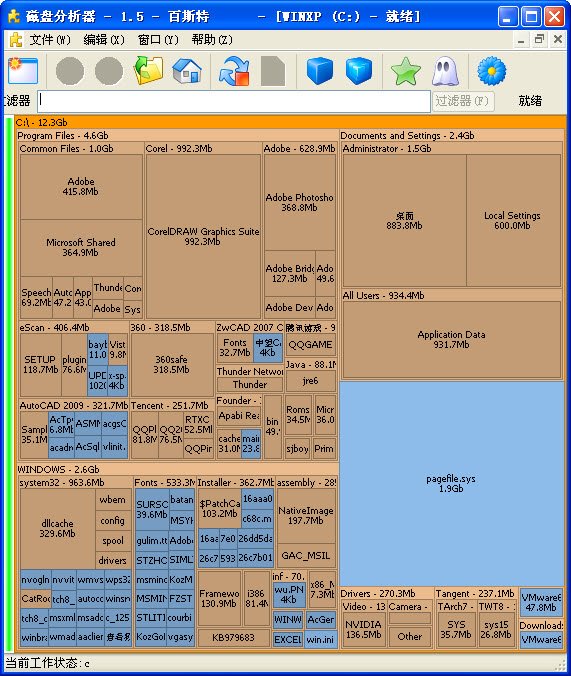Select the SYS 35.7Mb block

coord(456,629)
